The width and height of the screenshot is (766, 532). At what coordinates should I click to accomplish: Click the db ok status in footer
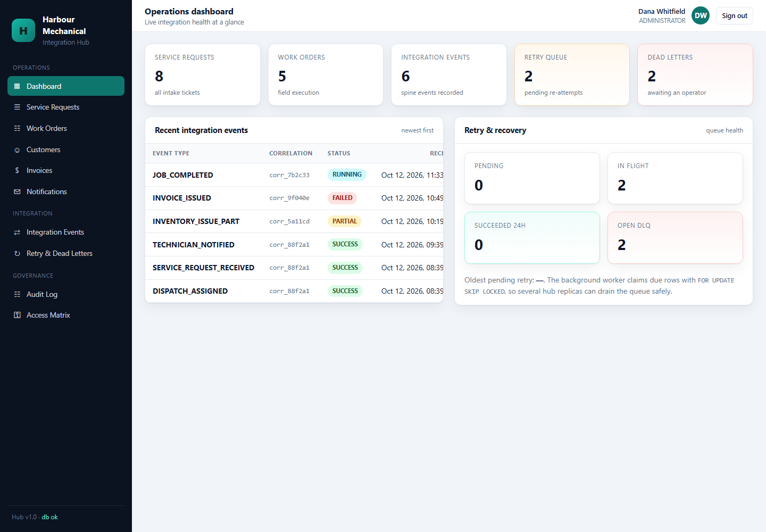click(50, 517)
